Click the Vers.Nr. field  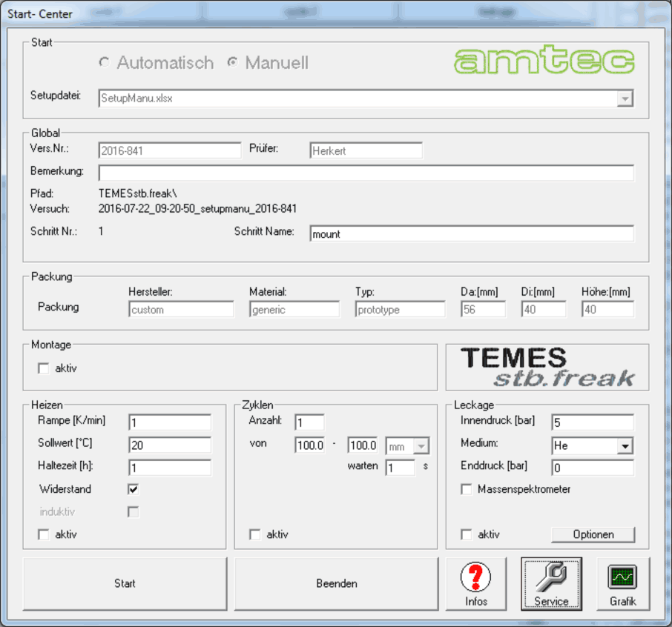tap(170, 150)
